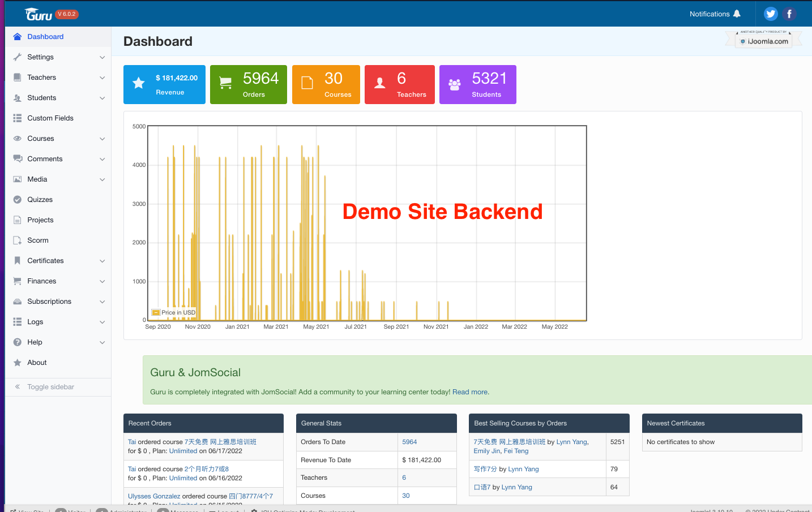Select Projects in the sidebar

40,220
